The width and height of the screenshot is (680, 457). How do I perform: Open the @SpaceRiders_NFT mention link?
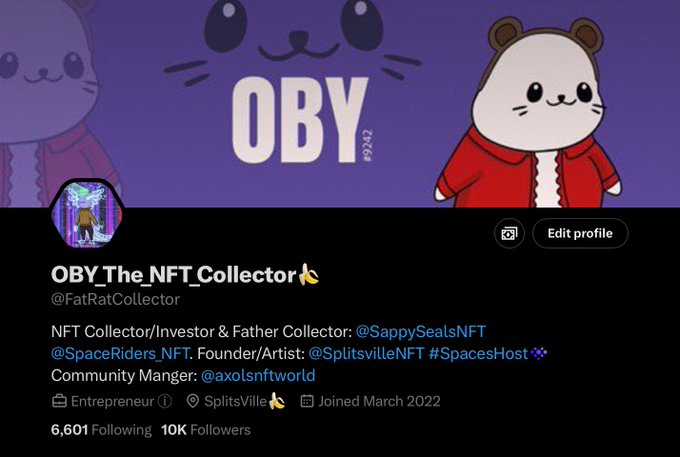pos(120,354)
